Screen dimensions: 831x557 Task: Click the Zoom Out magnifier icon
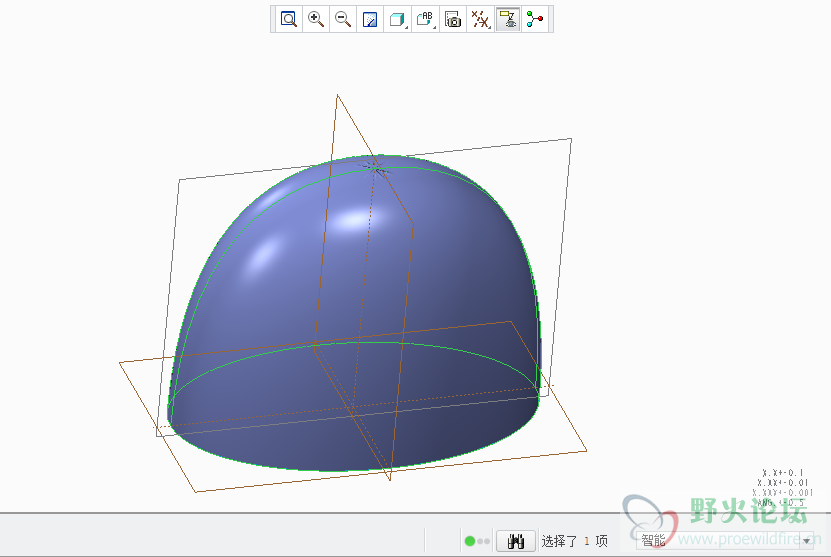[x=343, y=19]
